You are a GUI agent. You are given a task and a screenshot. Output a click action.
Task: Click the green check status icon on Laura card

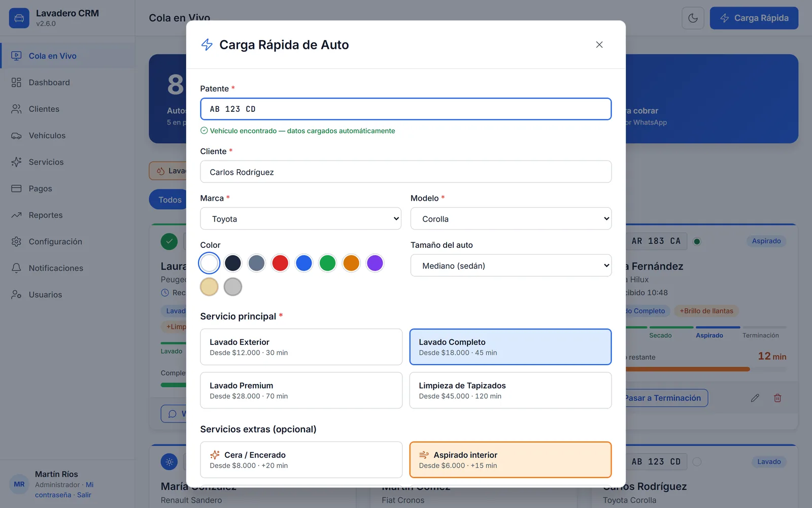(169, 241)
